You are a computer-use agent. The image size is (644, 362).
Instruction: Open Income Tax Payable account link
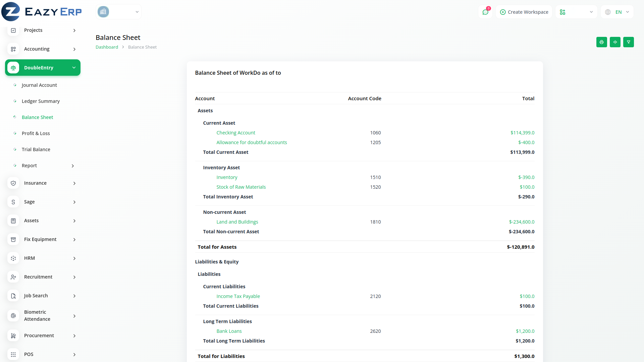click(238, 296)
